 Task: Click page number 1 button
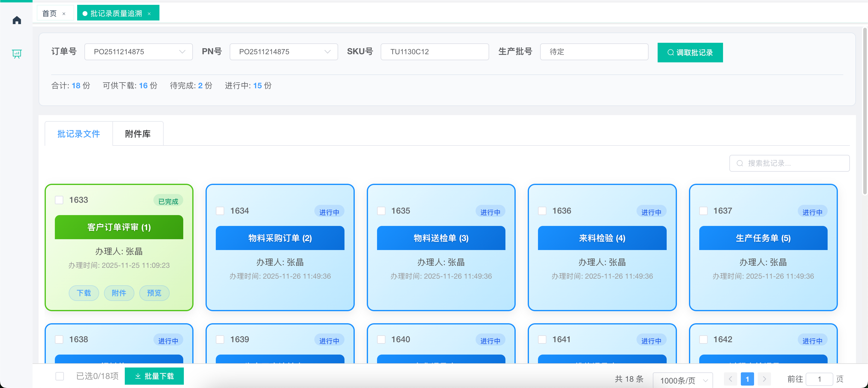tap(747, 379)
